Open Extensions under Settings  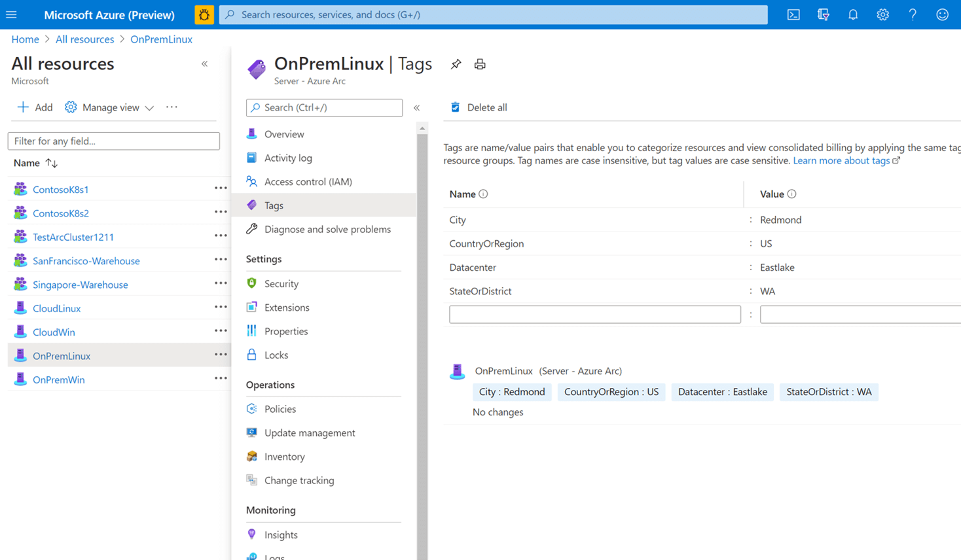pos(287,307)
